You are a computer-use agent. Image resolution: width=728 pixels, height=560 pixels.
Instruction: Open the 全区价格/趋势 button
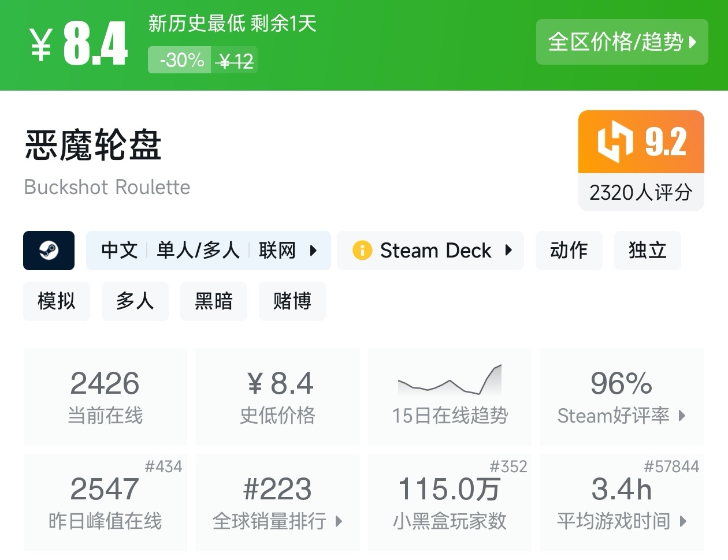622,42
